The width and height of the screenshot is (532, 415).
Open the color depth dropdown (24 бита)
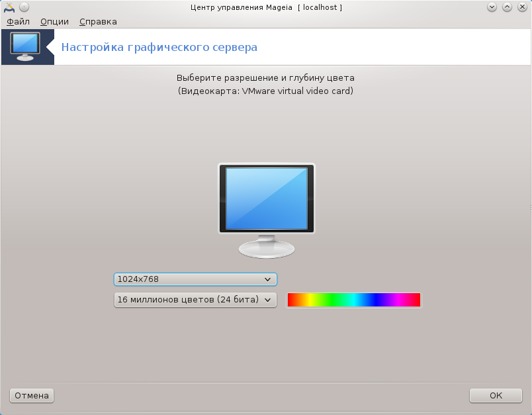(x=195, y=300)
